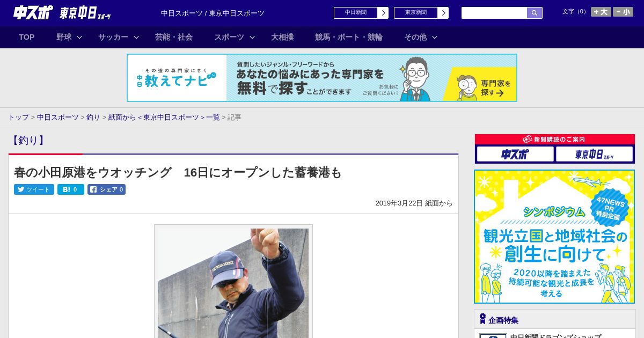Image resolution: width=644 pixels, height=338 pixels.
Task: Expand the 野球 dropdown menu
Action: click(x=69, y=37)
